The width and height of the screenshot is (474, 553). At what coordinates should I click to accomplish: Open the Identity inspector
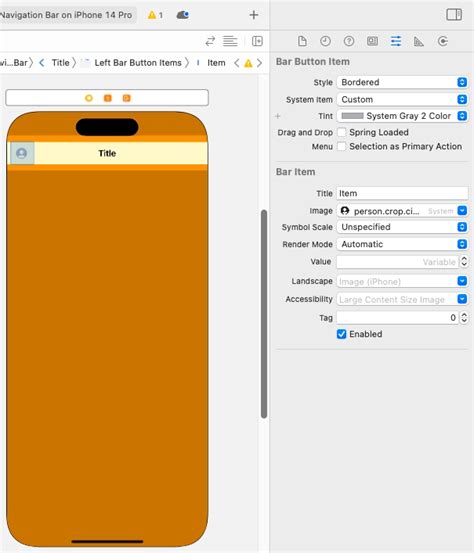point(372,41)
